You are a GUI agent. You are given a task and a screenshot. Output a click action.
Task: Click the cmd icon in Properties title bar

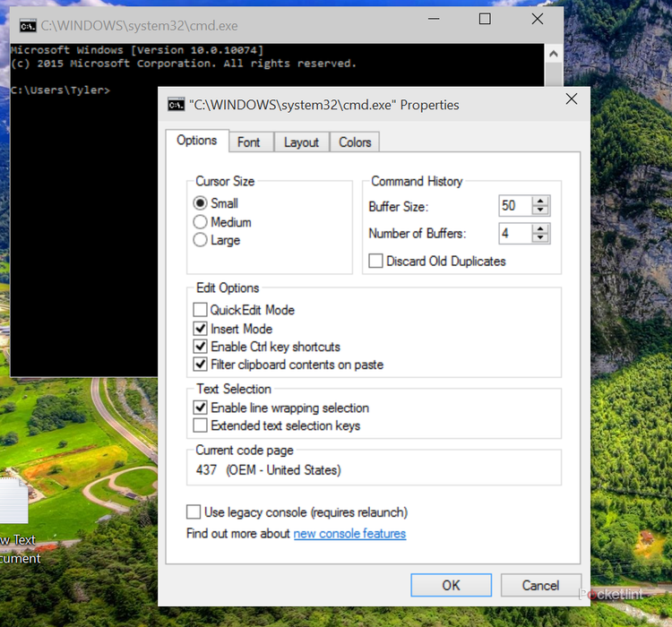[177, 105]
